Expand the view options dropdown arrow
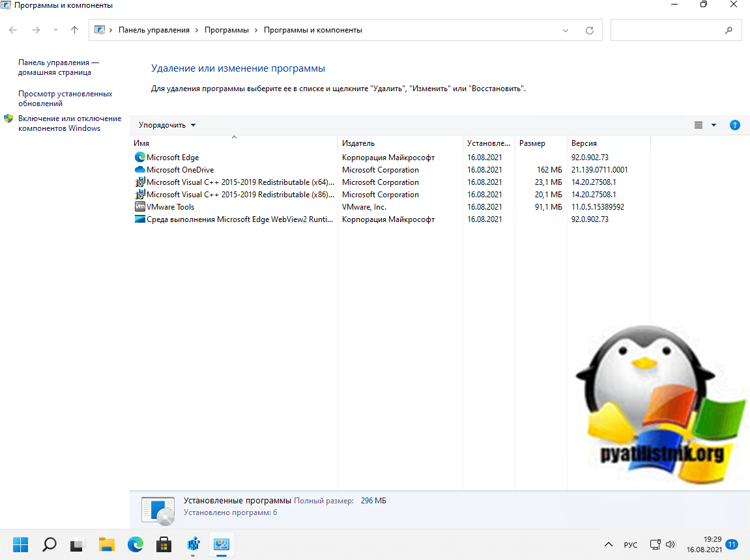 point(714,125)
